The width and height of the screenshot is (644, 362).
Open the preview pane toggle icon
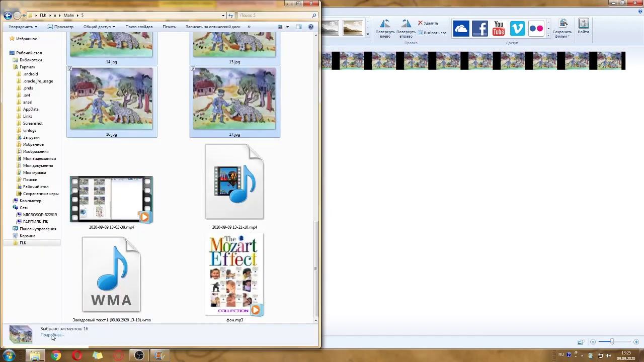(x=298, y=27)
